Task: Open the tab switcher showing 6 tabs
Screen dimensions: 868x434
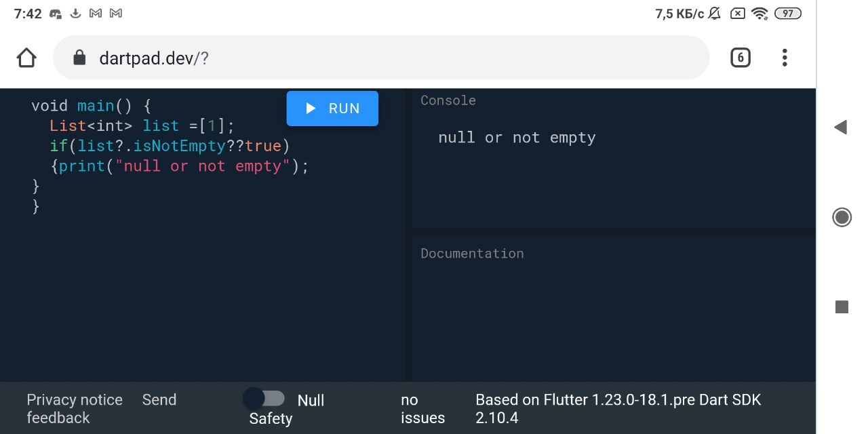Action: click(740, 58)
